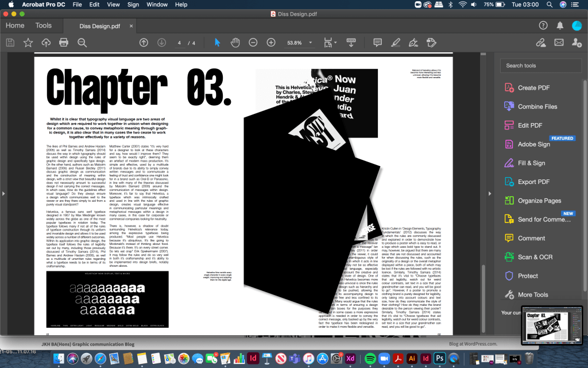The height and width of the screenshot is (368, 588).
Task: Open the Organize Pages tool
Action: pyautogui.click(x=539, y=201)
